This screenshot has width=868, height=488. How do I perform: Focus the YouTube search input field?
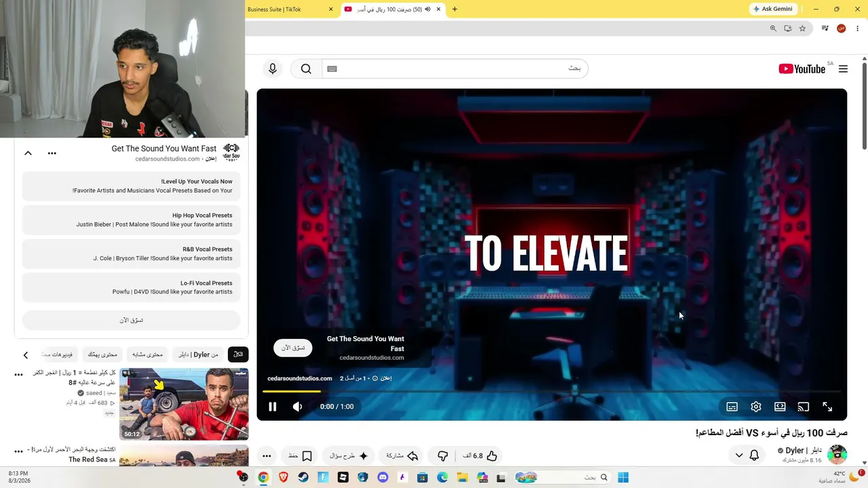(x=454, y=68)
